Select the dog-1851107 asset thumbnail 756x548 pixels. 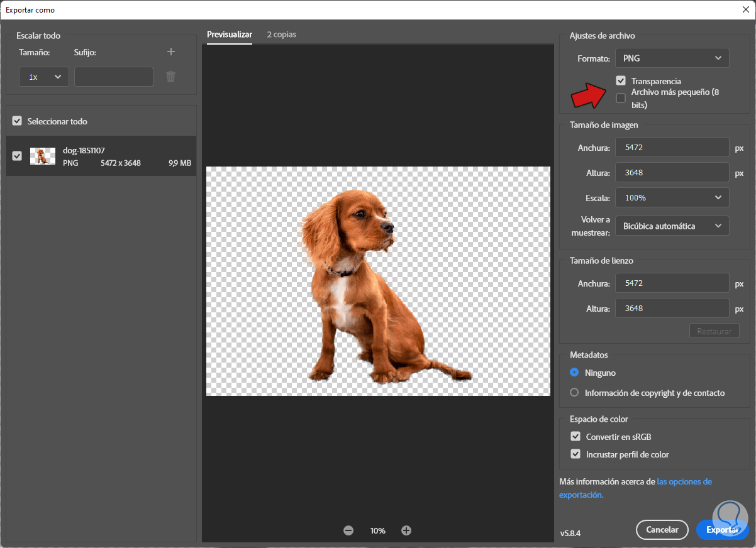43,156
